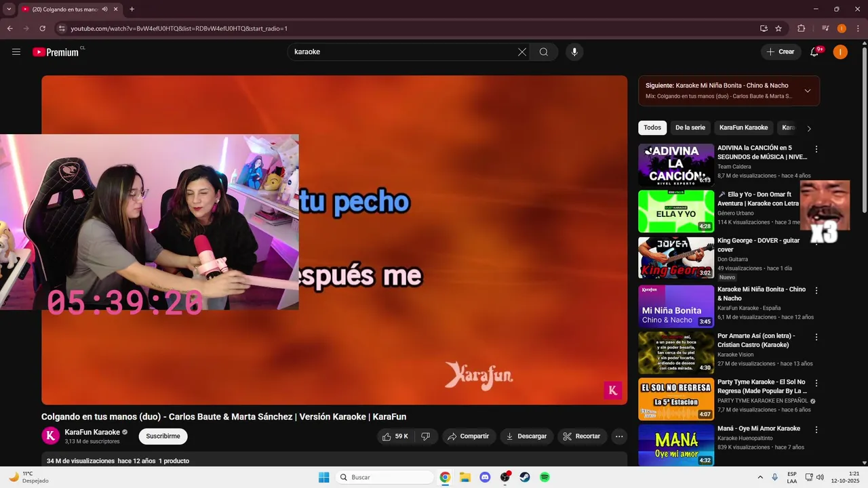Open Windows Start menu
This screenshot has height=488, width=868.
(324, 477)
